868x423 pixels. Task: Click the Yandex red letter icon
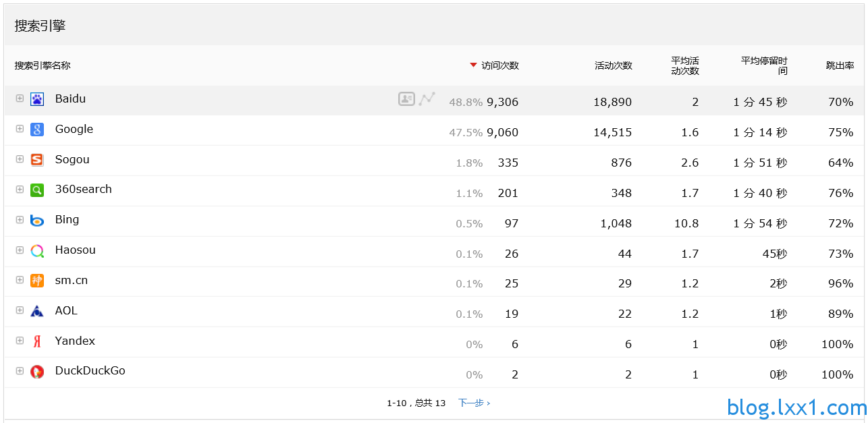click(x=37, y=341)
